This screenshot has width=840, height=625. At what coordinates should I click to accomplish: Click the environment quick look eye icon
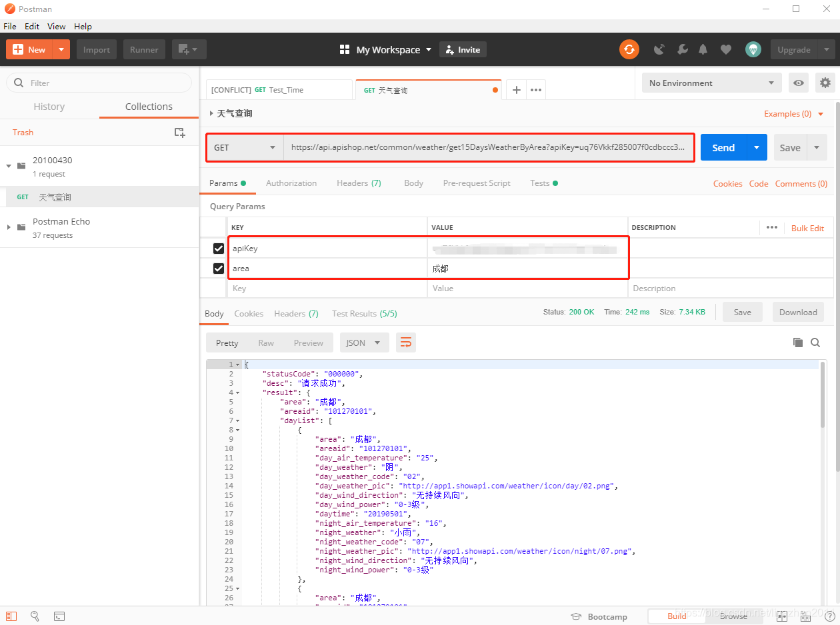[x=799, y=83]
